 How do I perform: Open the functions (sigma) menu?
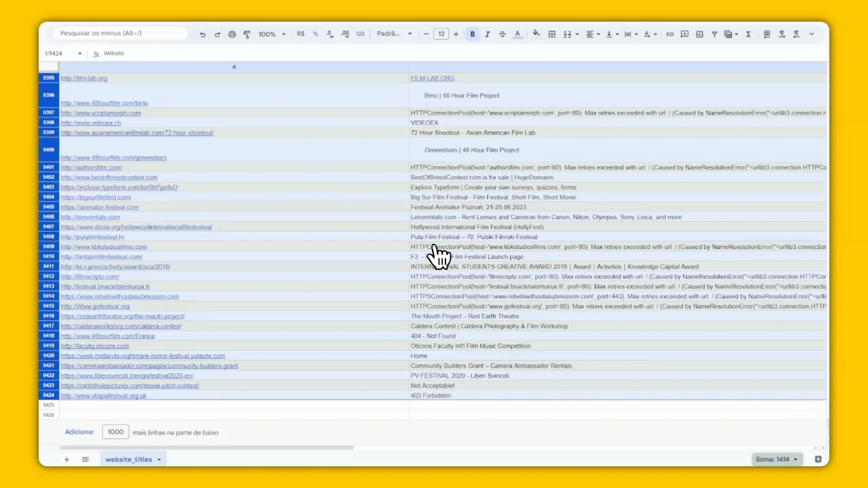[748, 34]
